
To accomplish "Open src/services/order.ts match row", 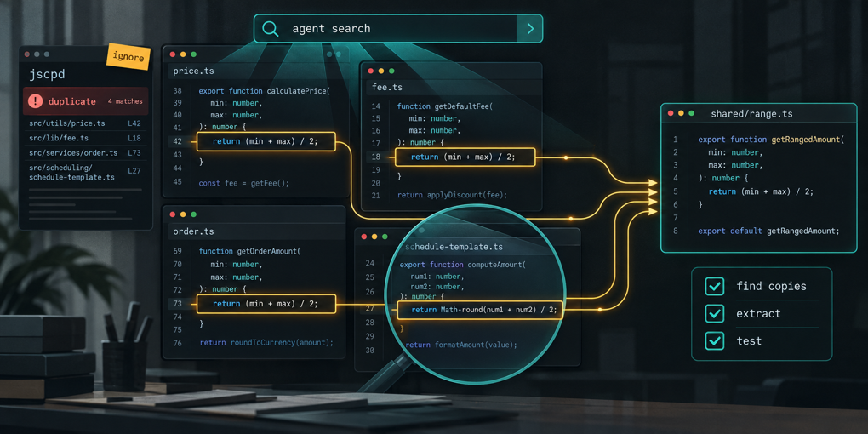I will pyautogui.click(x=85, y=153).
